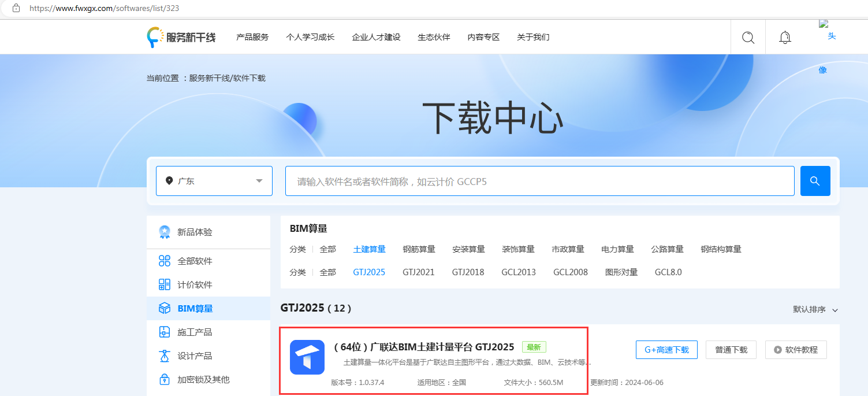868x396 pixels.
Task: Select 安装算量 category
Action: [468, 249]
